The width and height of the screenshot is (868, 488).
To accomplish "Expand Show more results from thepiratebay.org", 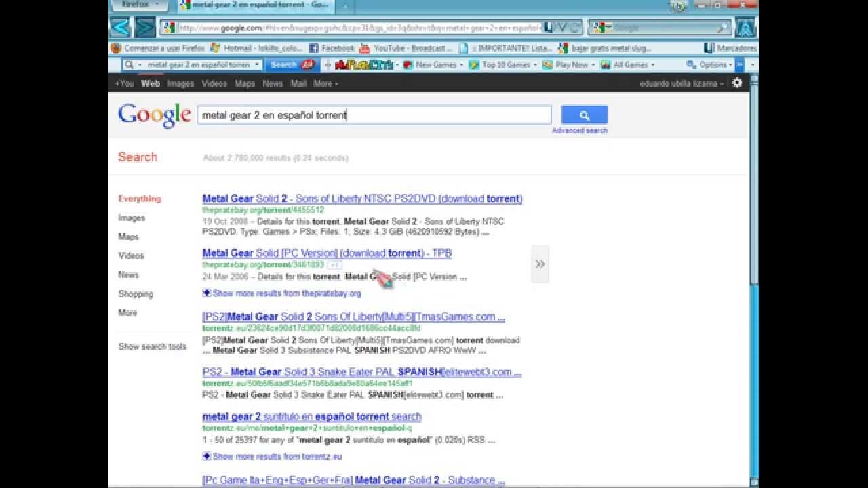I will (x=281, y=293).
